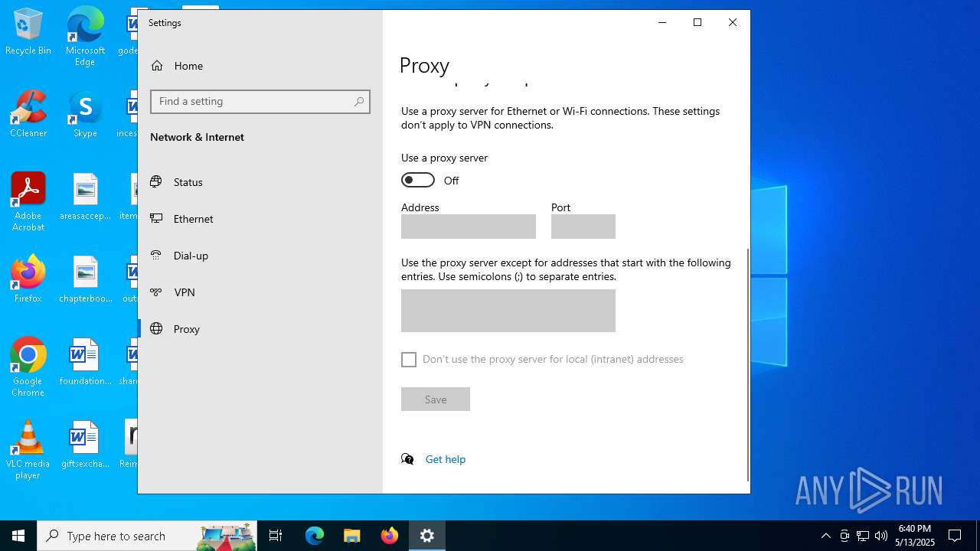Click the Status globe icon

156,182
